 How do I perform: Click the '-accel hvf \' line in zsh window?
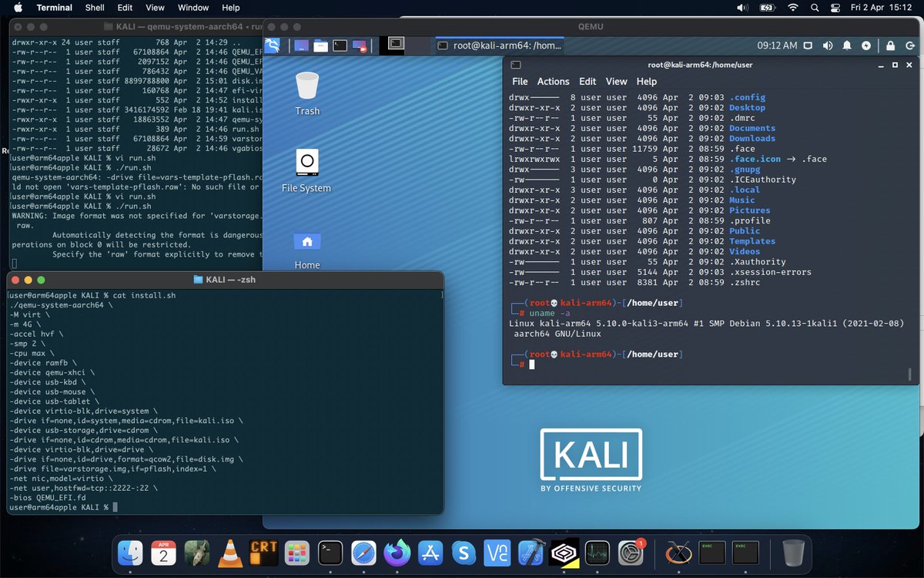click(36, 334)
